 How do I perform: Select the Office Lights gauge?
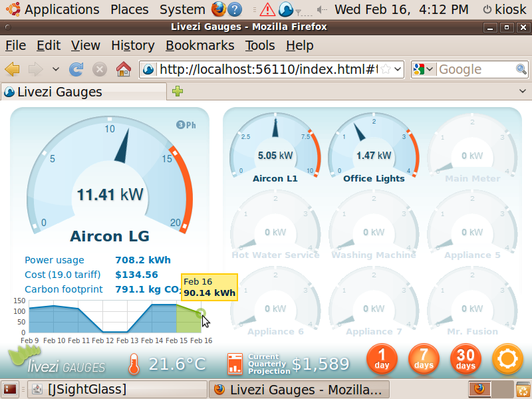click(x=374, y=148)
